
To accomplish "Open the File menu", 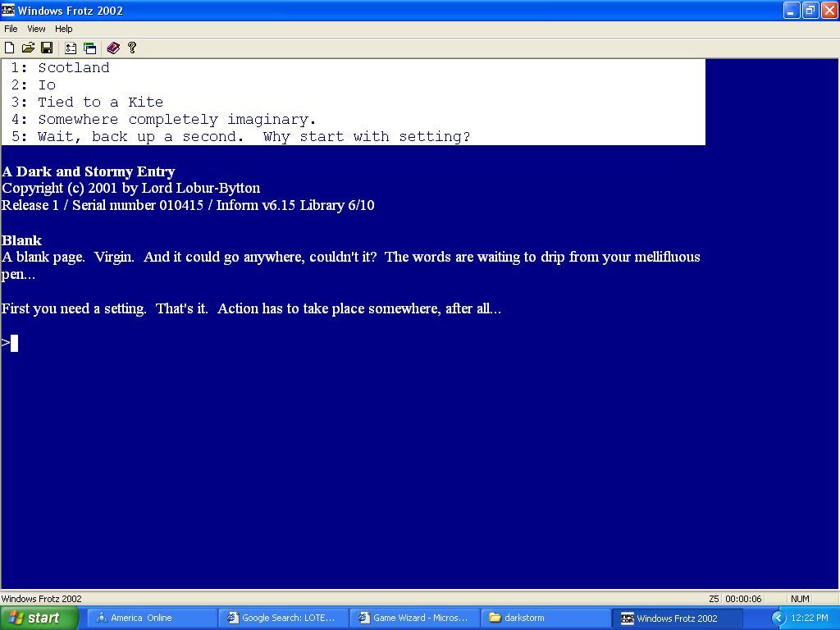I will (x=11, y=29).
